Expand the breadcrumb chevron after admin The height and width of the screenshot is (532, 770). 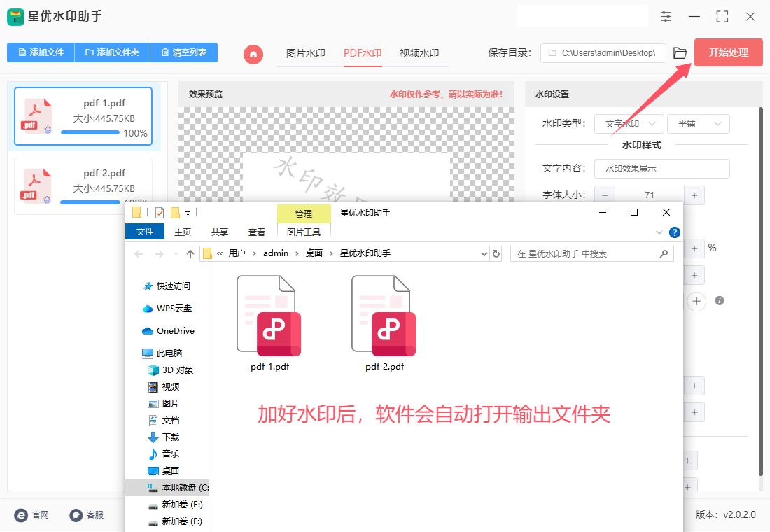(x=297, y=254)
